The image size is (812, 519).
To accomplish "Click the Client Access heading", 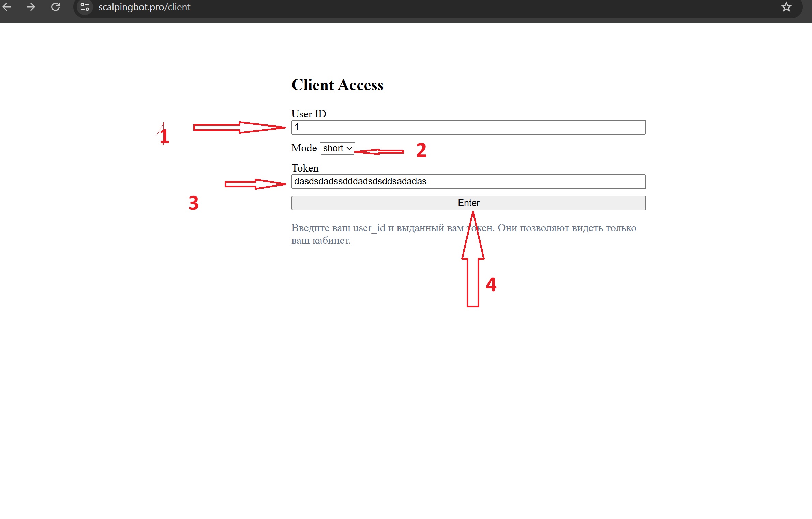I will point(337,85).
